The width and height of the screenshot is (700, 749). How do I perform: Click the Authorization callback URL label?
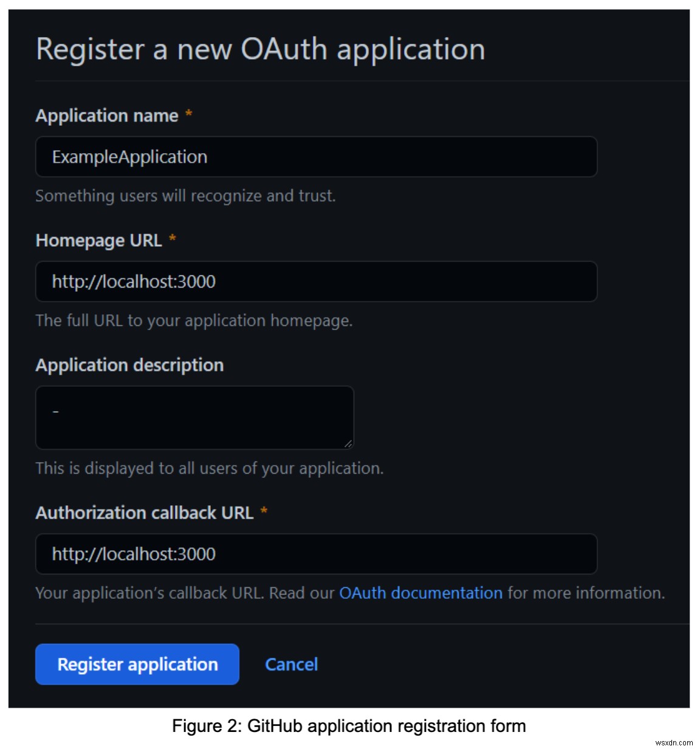coord(145,513)
